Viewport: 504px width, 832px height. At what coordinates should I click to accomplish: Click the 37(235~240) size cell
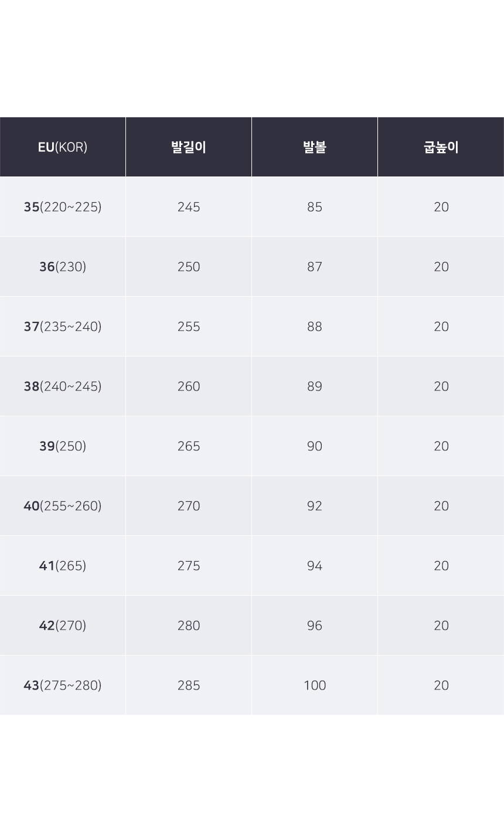point(63,327)
